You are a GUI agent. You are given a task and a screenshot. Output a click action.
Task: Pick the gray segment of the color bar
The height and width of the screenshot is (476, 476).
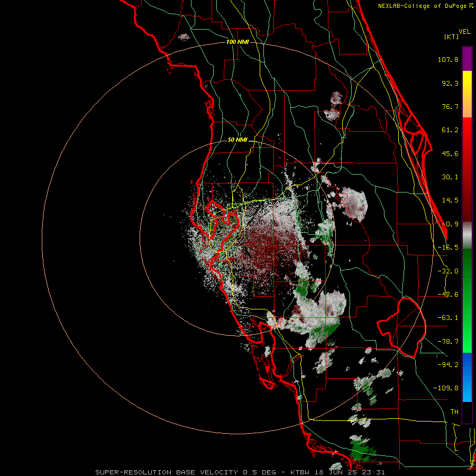pos(467,235)
